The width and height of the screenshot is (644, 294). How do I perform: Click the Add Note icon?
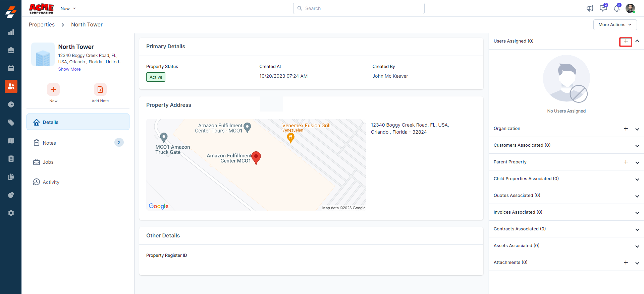[x=100, y=89]
